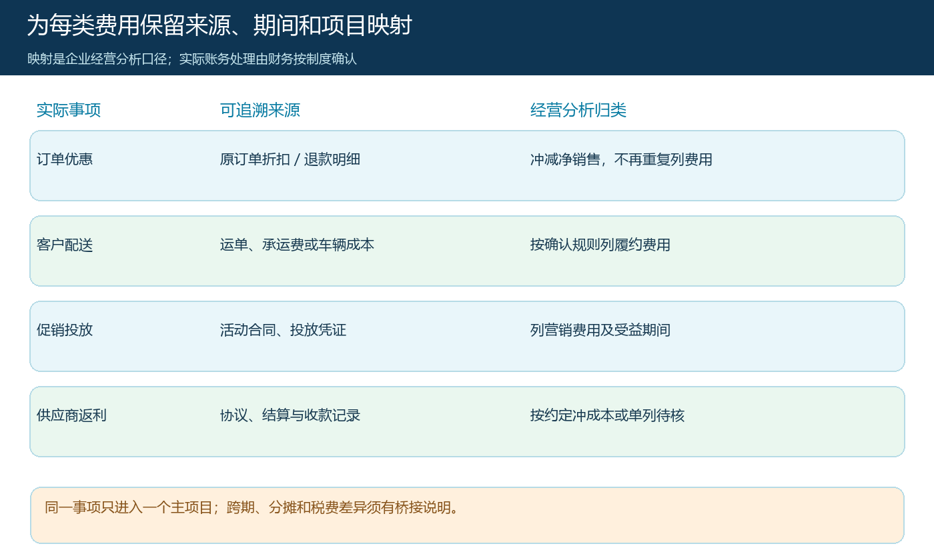934x560 pixels.
Task: Select the text 按约定冲成本或单列待核
Action: 608,415
